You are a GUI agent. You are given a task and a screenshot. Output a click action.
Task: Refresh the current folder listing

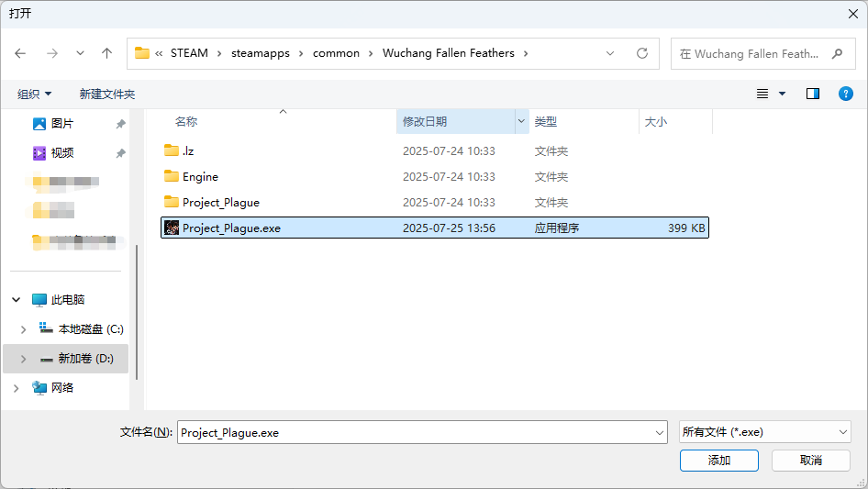642,53
